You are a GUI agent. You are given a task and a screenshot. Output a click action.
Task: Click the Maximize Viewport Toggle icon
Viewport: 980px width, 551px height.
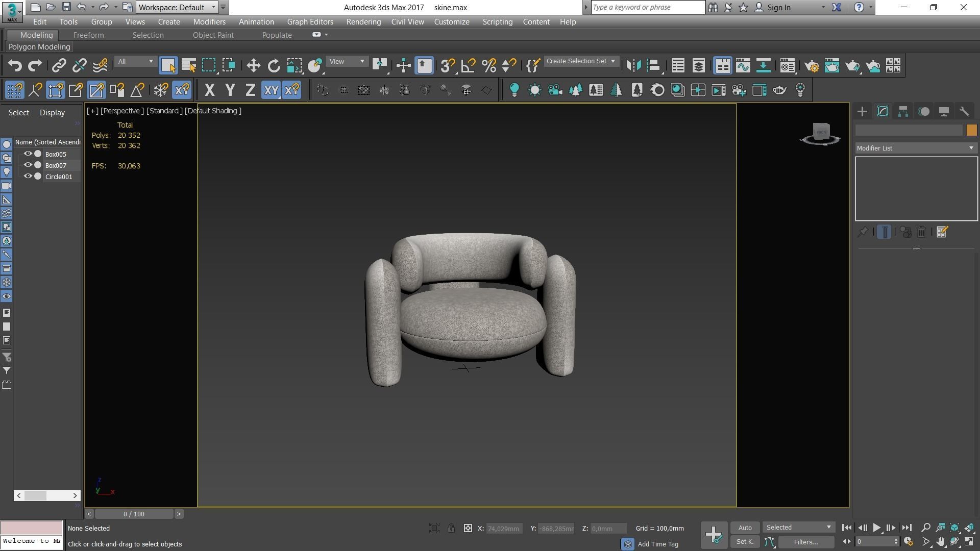969,542
